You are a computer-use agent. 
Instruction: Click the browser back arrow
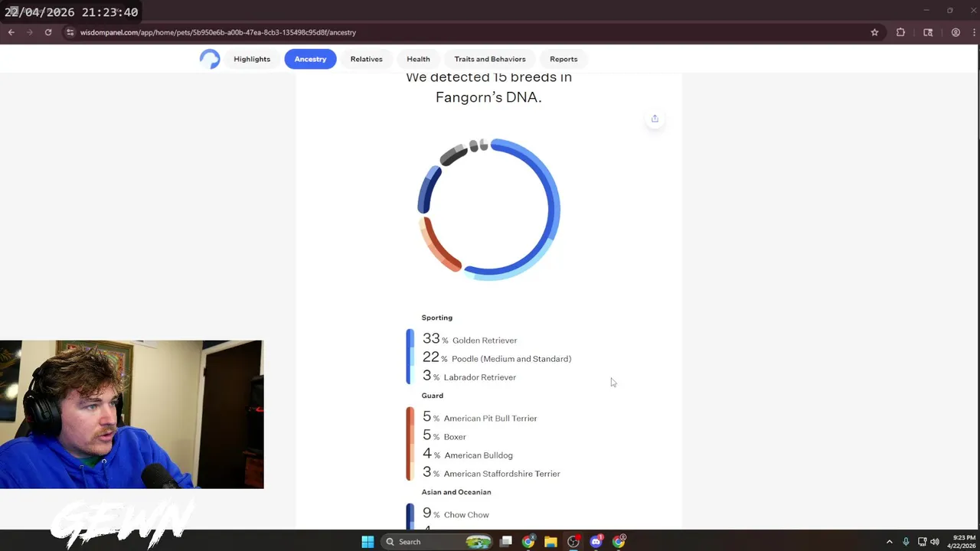pos(11,32)
